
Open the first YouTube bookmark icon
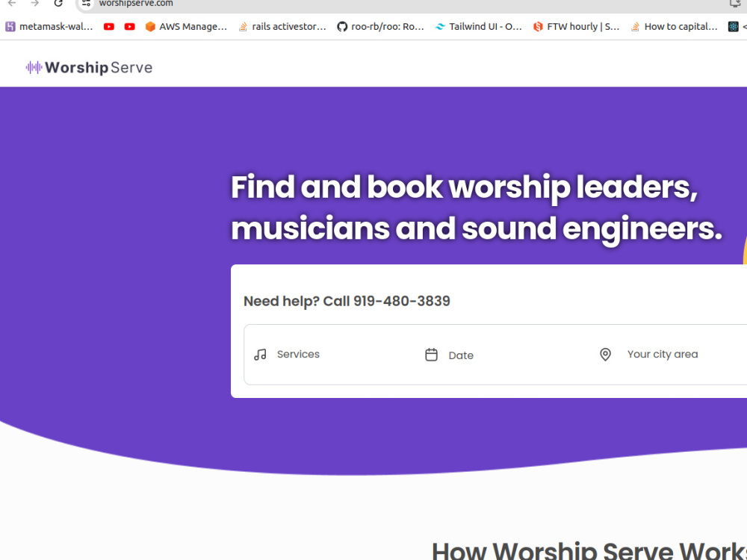click(x=109, y=27)
